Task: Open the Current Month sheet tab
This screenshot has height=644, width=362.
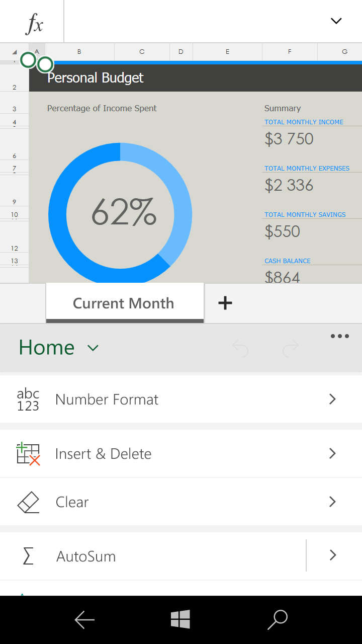Action: point(124,303)
